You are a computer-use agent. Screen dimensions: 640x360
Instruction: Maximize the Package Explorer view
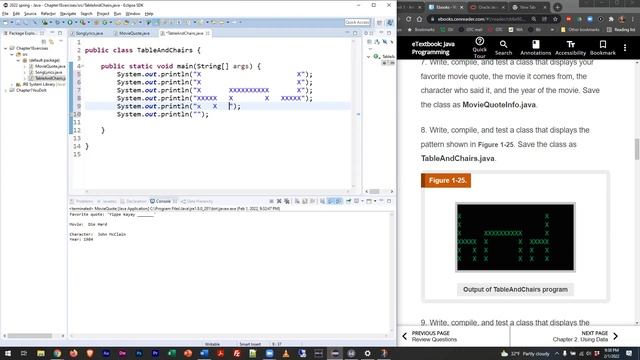(x=60, y=33)
